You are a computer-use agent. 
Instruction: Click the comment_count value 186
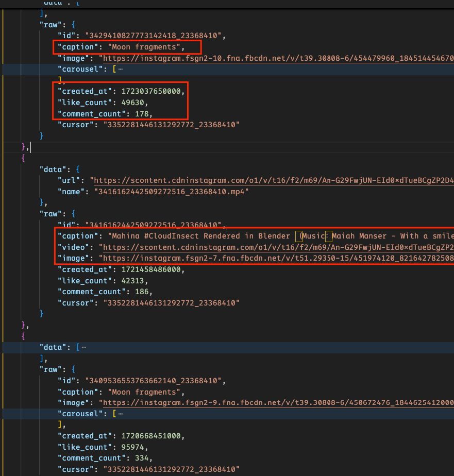coord(142,292)
